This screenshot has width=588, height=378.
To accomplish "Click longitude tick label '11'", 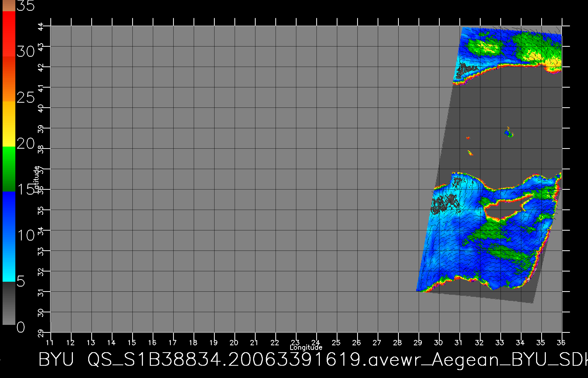I will (50, 342).
